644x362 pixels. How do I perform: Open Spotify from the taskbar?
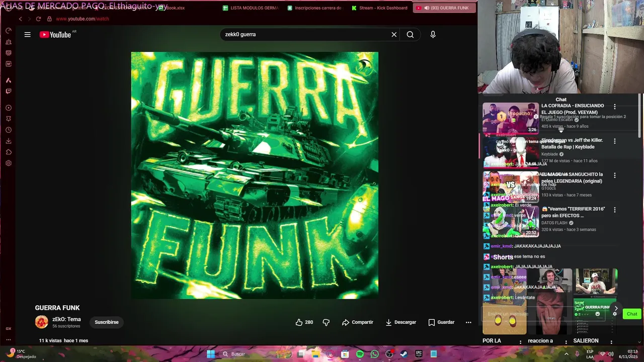click(x=360, y=354)
